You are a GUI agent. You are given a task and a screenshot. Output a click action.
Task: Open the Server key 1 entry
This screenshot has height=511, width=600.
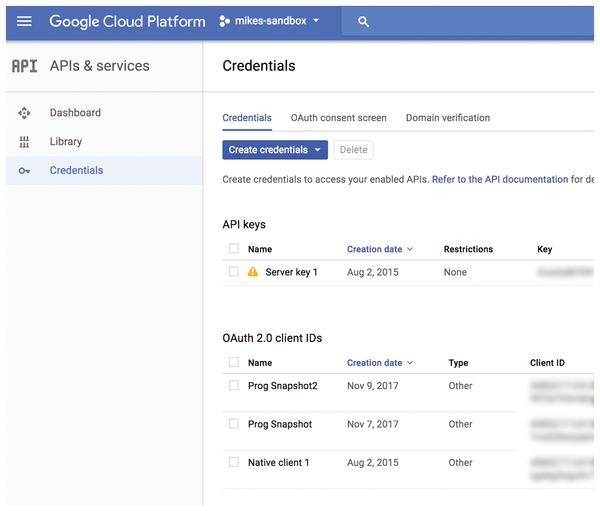[x=291, y=272]
